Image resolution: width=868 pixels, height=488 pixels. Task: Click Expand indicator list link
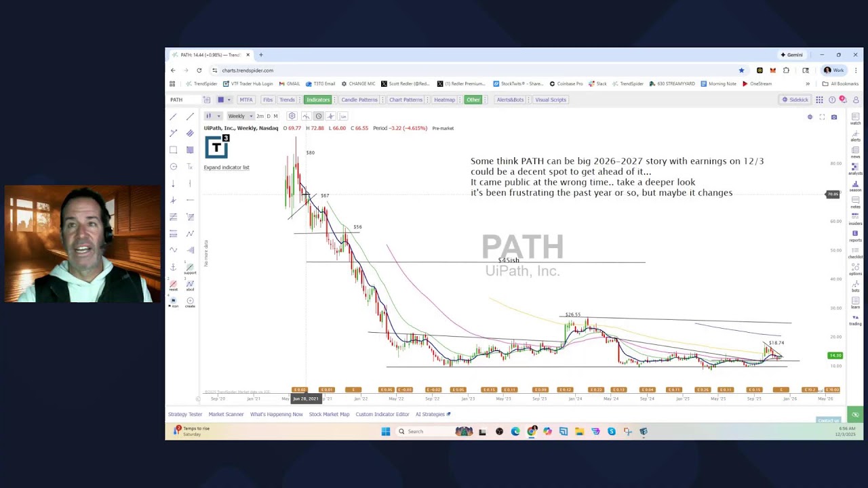click(226, 167)
